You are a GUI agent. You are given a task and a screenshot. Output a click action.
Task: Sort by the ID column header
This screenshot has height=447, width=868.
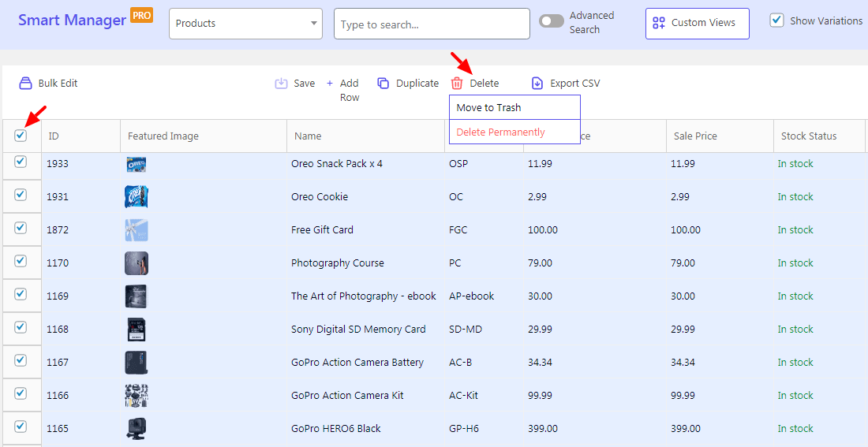coord(80,136)
